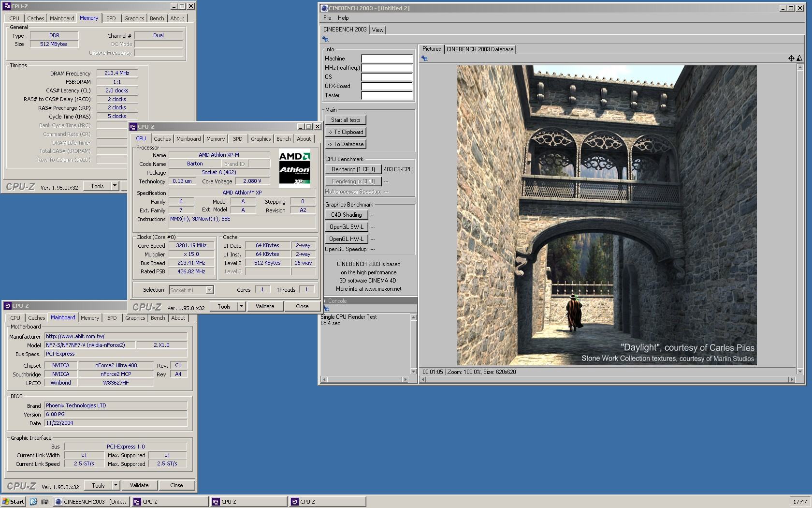Open the File menu in CINEBENCH

[x=327, y=18]
